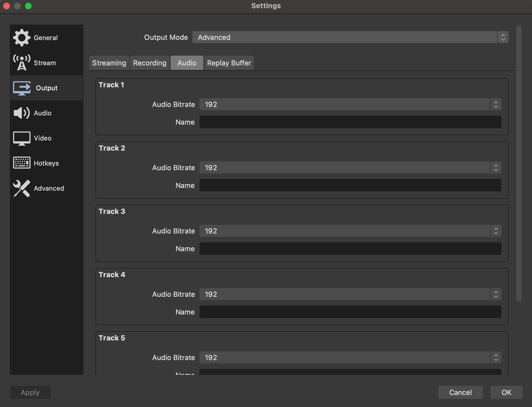The width and height of the screenshot is (532, 407).
Task: Click the Hotkeys settings icon
Action: click(x=21, y=163)
